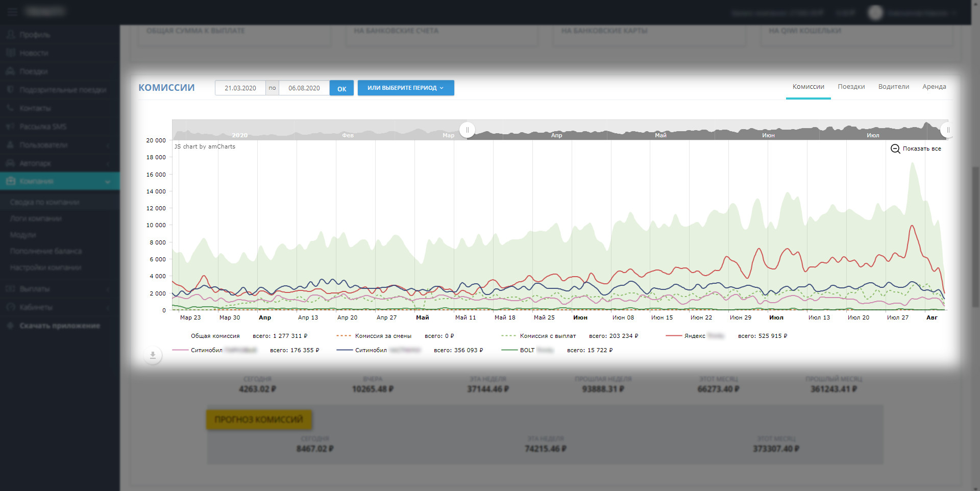
Task: Click the right handle of the chart range scrollbar
Action: (x=947, y=130)
